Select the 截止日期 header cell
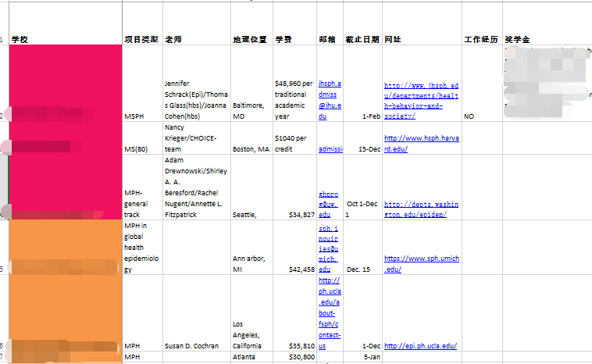 point(363,23)
